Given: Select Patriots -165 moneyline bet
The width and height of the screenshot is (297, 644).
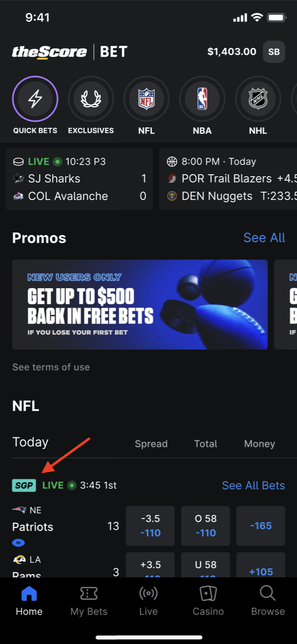Looking at the screenshot, I should click(x=261, y=526).
